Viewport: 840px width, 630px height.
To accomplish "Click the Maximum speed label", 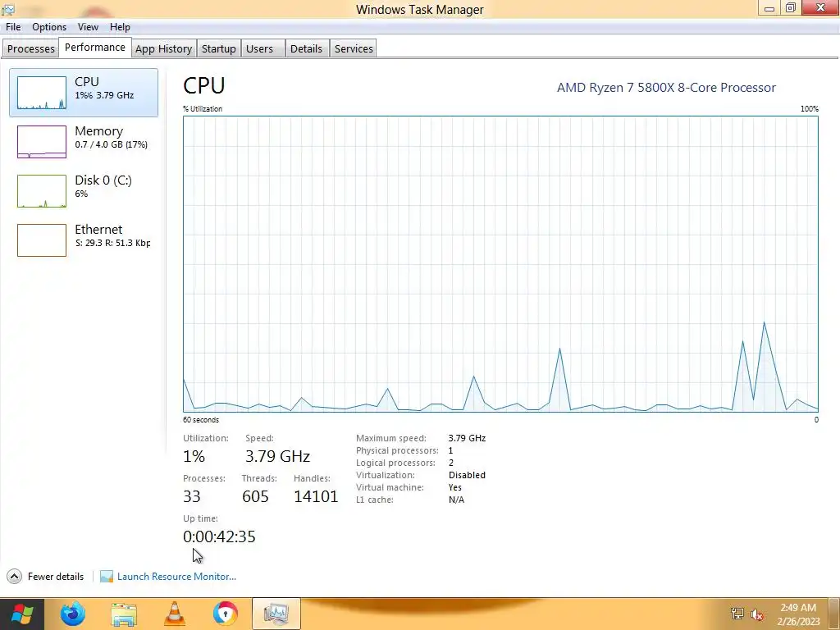I will 391,438.
